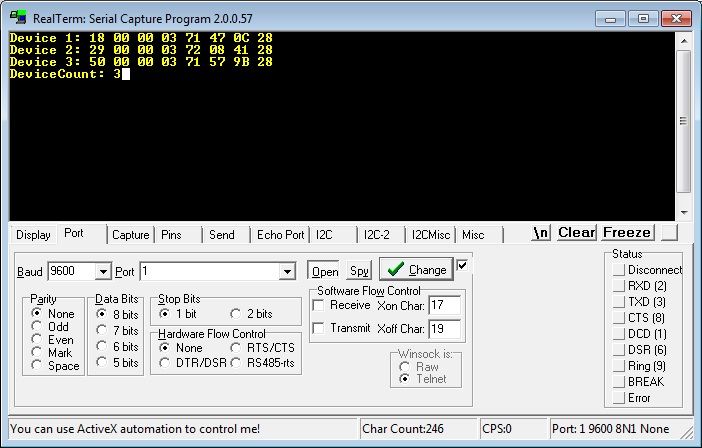Open the Pins tab
The height and width of the screenshot is (448, 702).
[171, 235]
